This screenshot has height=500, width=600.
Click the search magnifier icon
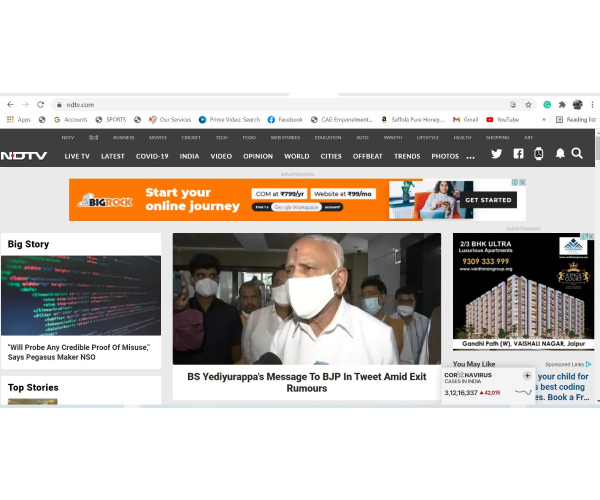point(577,154)
